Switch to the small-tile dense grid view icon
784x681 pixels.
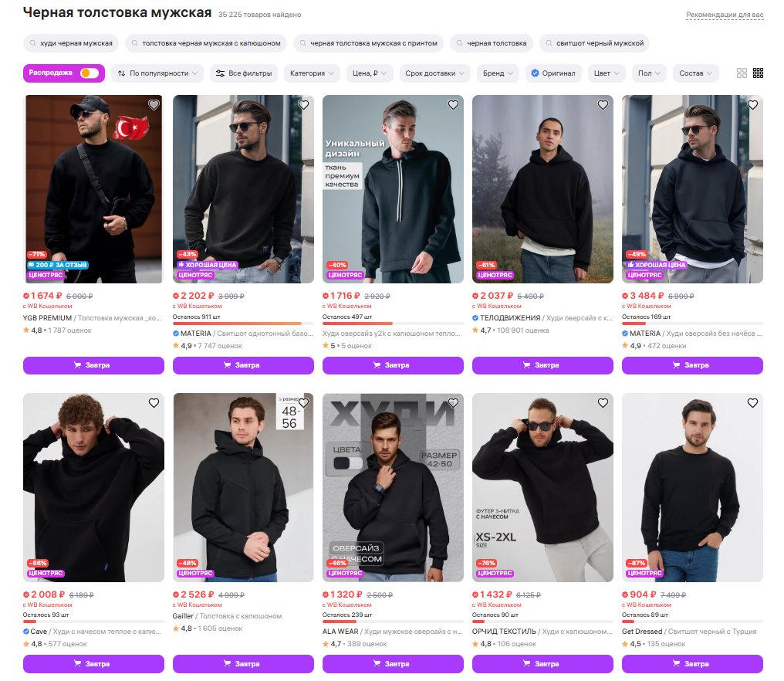[758, 73]
